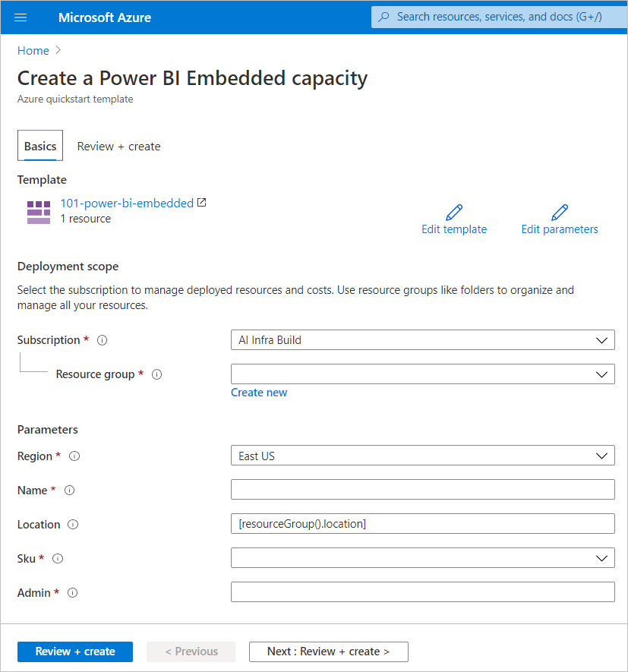
Task: Click the Edit template pencil icon
Action: tap(454, 212)
